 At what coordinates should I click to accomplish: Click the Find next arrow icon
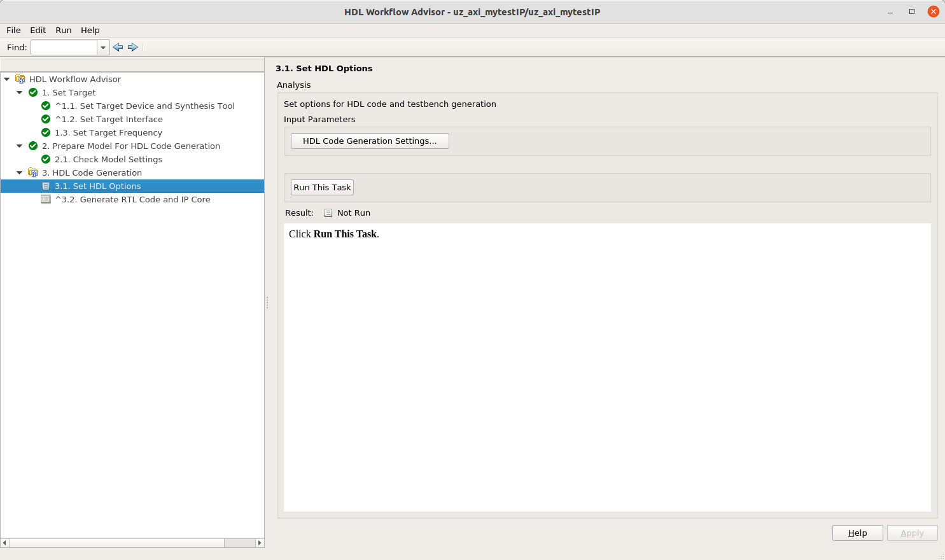pyautogui.click(x=133, y=47)
